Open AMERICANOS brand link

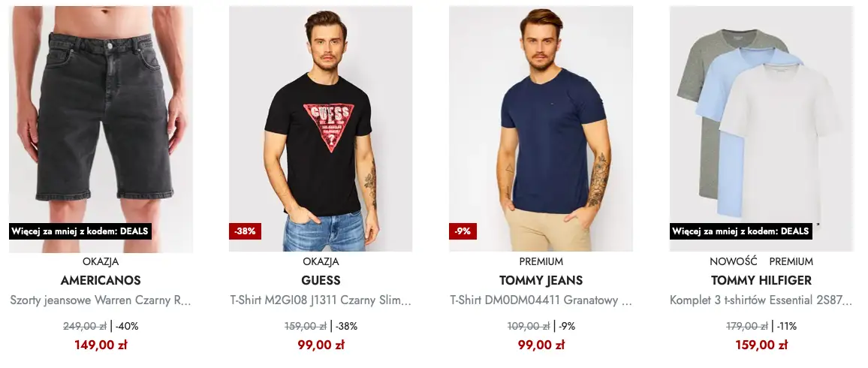click(x=101, y=281)
